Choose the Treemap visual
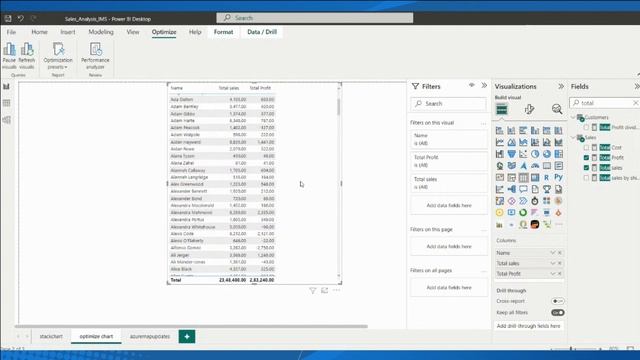 click(x=558, y=154)
